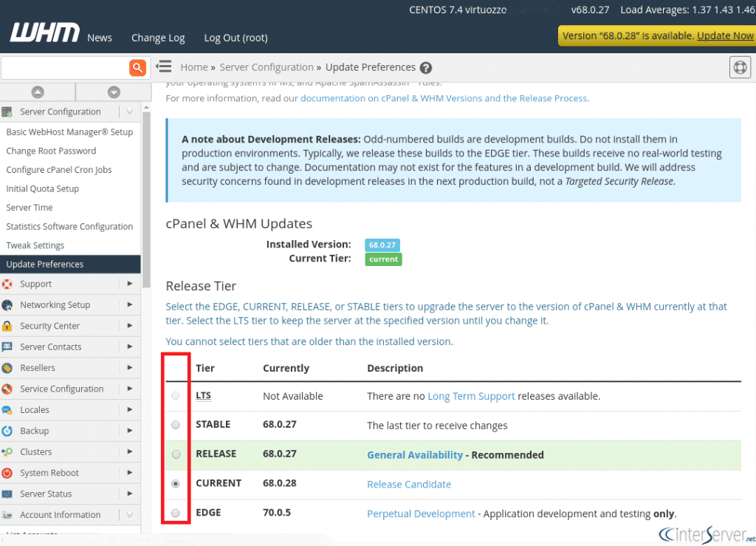Click the Locales icon in sidebar
The image size is (756, 546).
[x=7, y=410]
